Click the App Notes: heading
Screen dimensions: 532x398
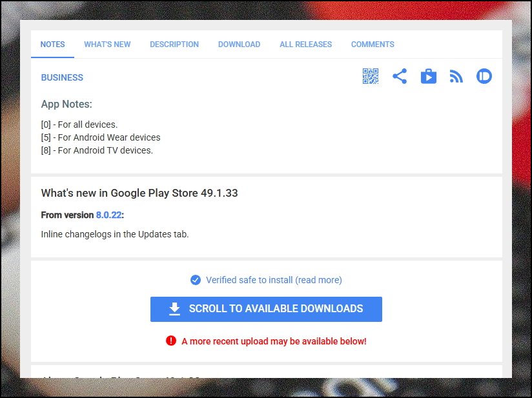[66, 104]
